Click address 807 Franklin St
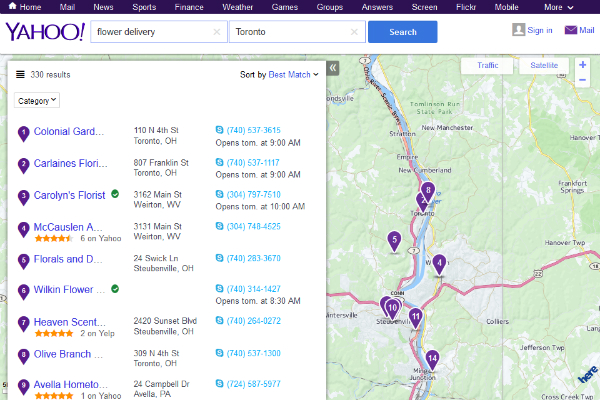 pos(161,163)
